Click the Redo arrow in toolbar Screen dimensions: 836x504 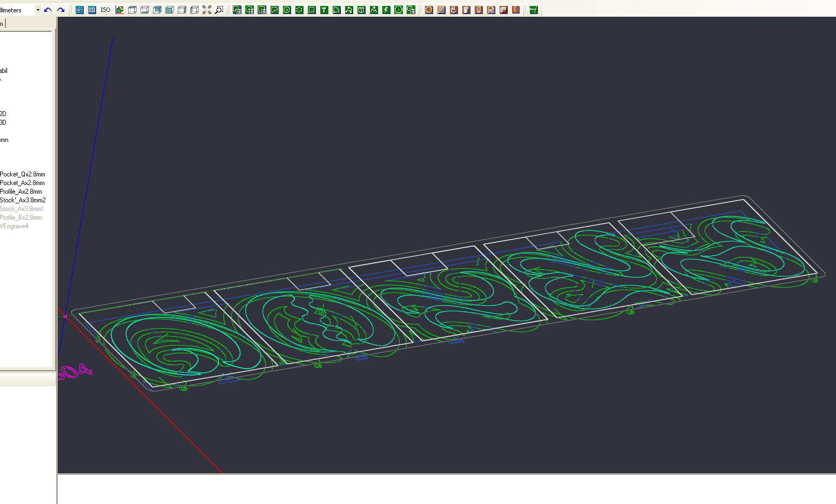coord(60,10)
